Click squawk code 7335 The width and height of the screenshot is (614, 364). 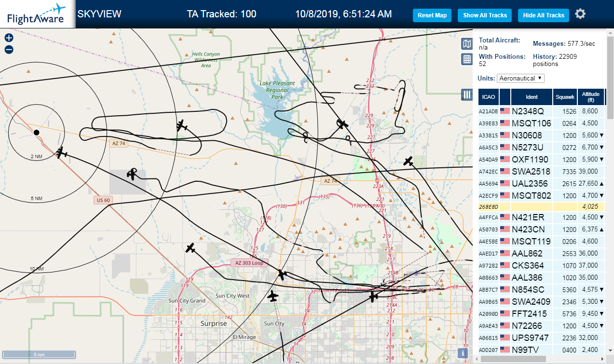click(570, 171)
